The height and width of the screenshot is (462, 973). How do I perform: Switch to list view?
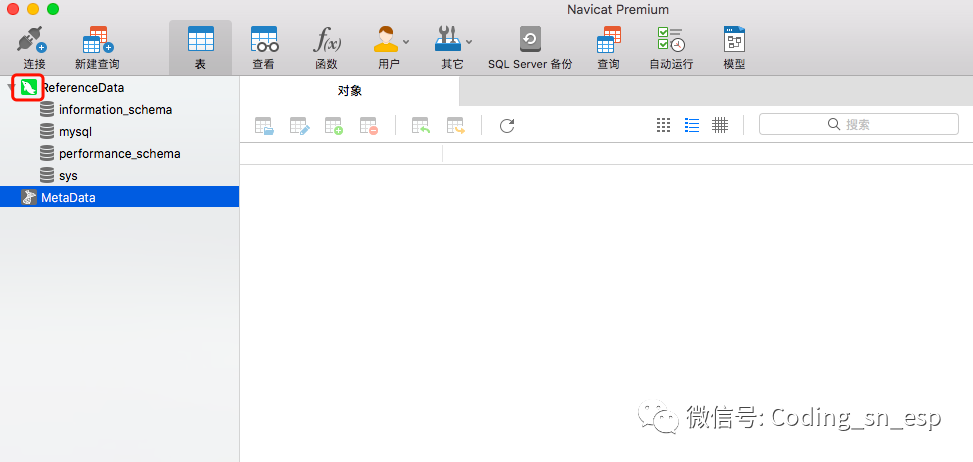pyautogui.click(x=692, y=125)
